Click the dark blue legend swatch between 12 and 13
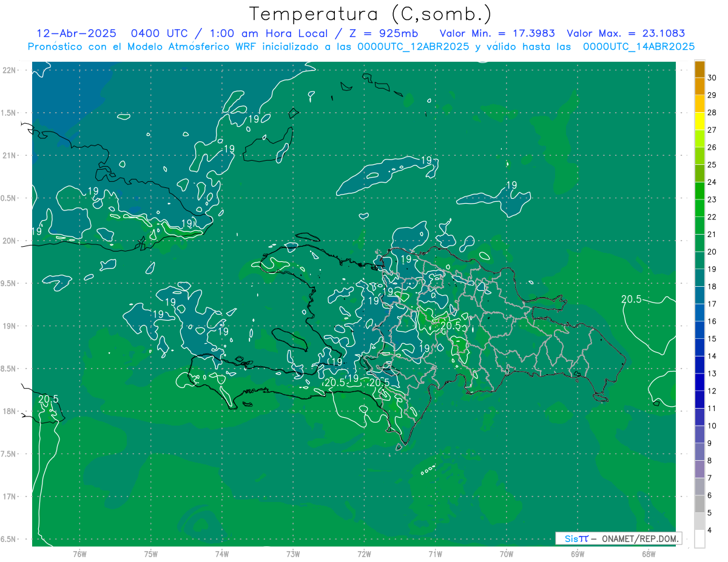Viewport: 728px width, 562px height. [699, 383]
